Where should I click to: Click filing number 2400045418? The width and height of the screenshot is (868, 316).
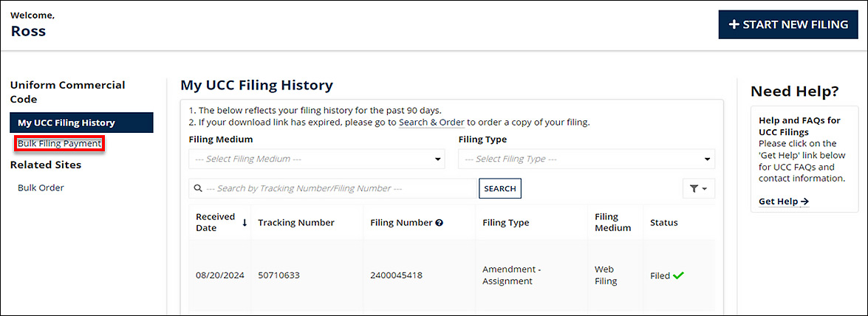click(x=396, y=275)
